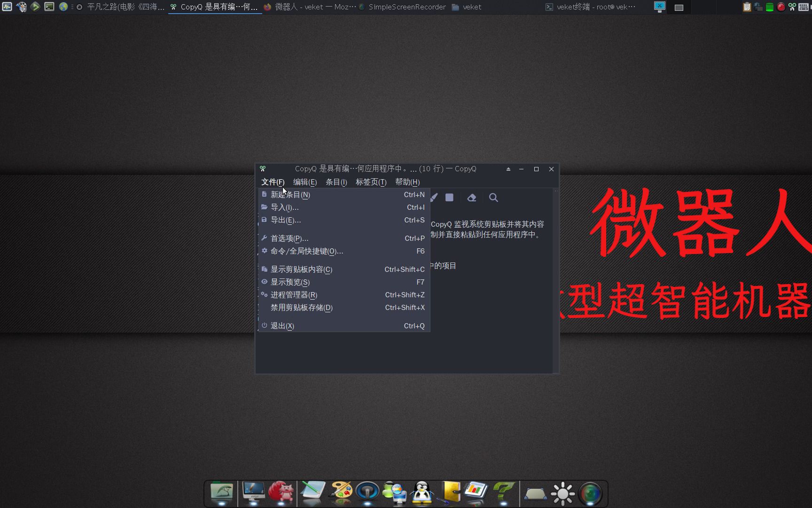This screenshot has height=508, width=812.
Task: Click the square note icon in toolbar
Action: click(449, 198)
